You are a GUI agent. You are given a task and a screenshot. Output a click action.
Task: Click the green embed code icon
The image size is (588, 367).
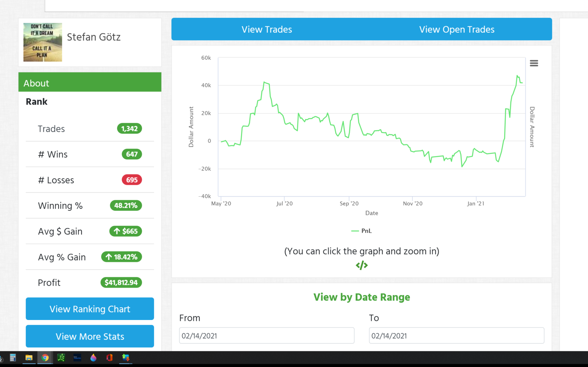pos(361,265)
